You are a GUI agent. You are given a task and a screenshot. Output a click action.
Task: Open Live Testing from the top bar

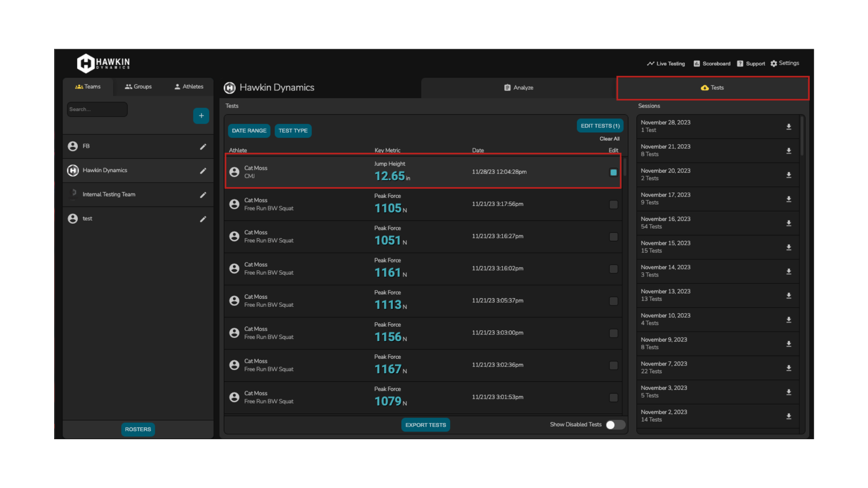[x=665, y=64]
